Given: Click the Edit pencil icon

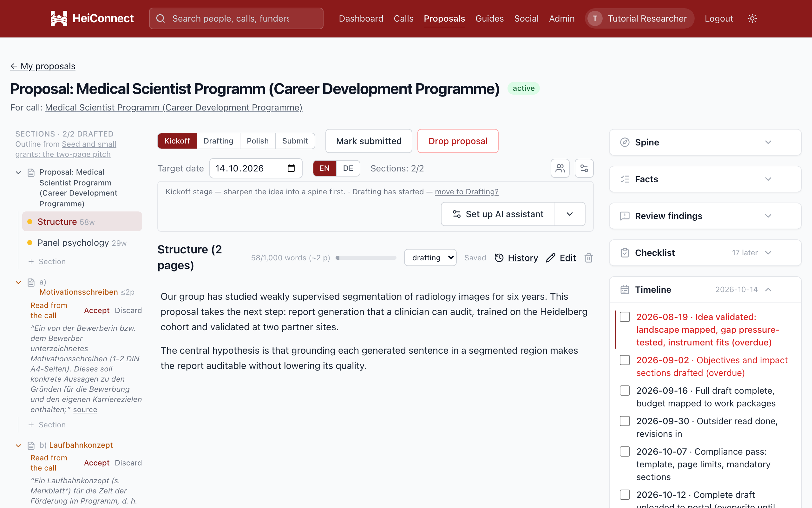Looking at the screenshot, I should 551,258.
